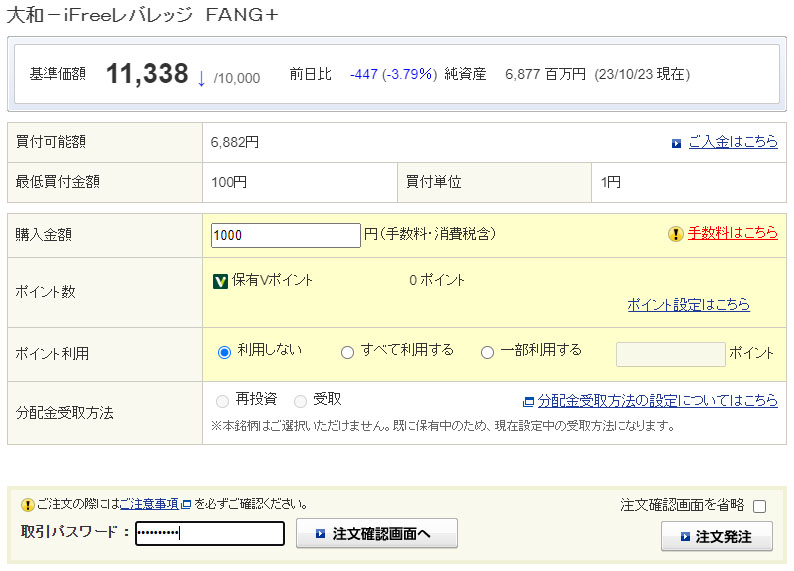Click the 取引パスワード password field

210,534
